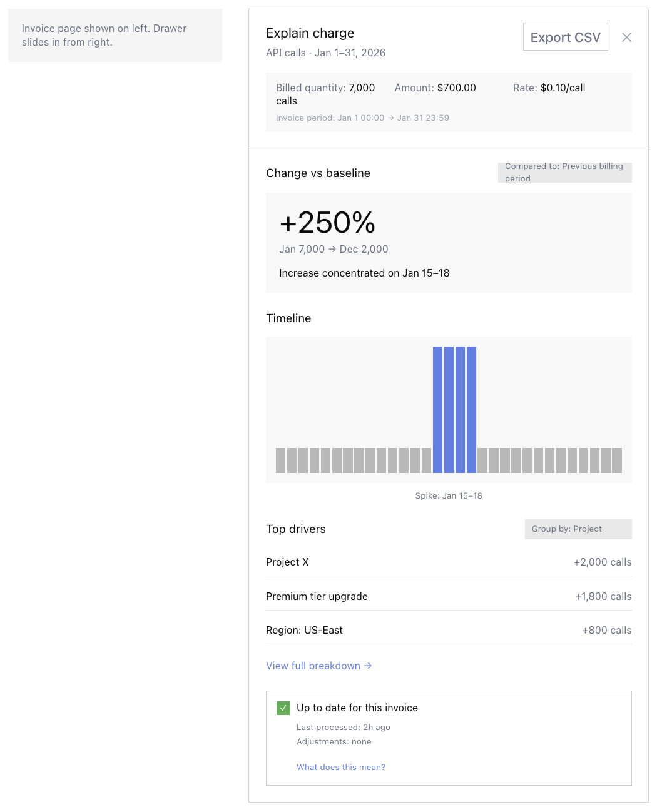The width and height of the screenshot is (662, 812).
Task: Click the first blue spike bar in the timeline
Action: click(x=437, y=410)
